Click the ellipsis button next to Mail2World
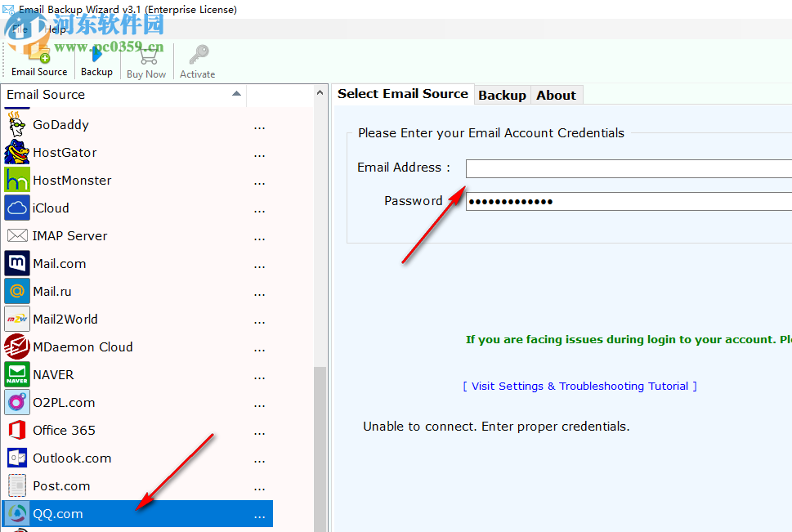The width and height of the screenshot is (792, 532). pos(259,319)
